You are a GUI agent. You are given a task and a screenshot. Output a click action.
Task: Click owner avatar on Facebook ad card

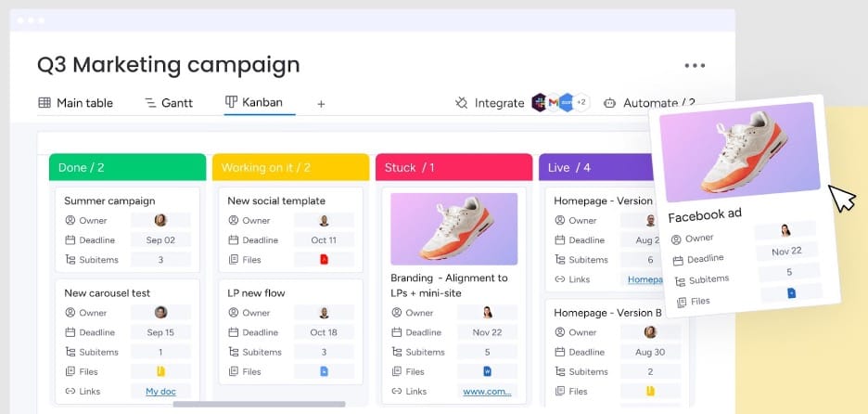[785, 230]
